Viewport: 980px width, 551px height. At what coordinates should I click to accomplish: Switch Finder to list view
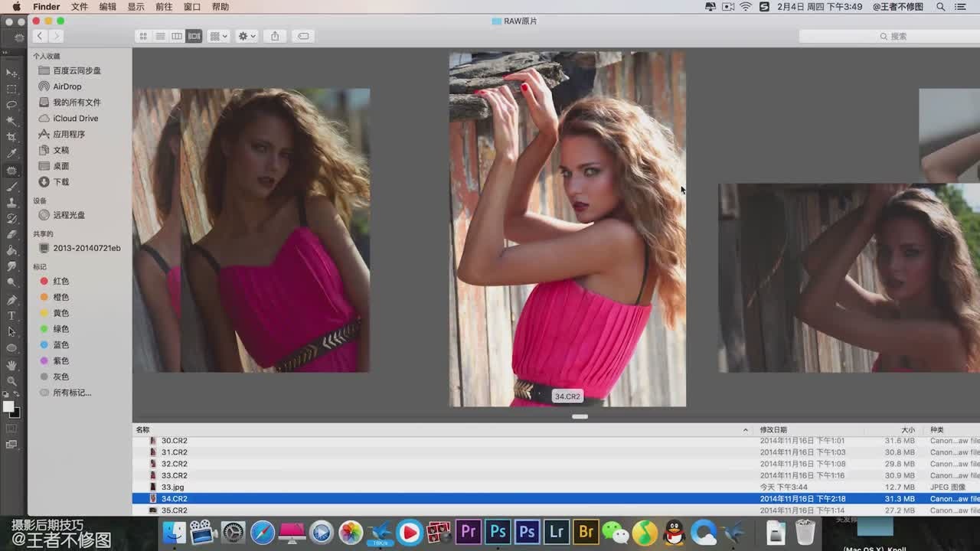(x=160, y=36)
